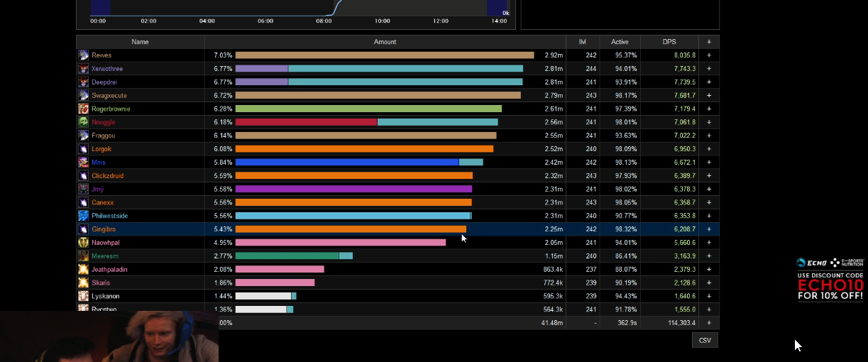This screenshot has height=362, width=868.
Task: Click the green icon beside Nnoggle
Action: [x=84, y=122]
